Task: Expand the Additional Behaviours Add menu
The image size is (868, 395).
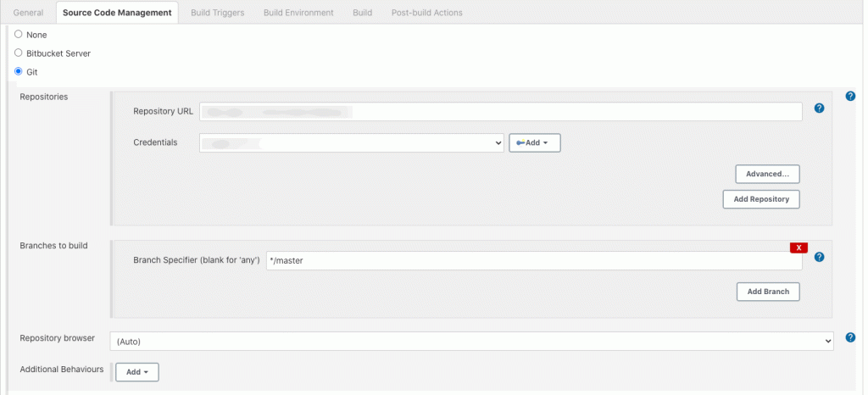Action: click(x=136, y=372)
